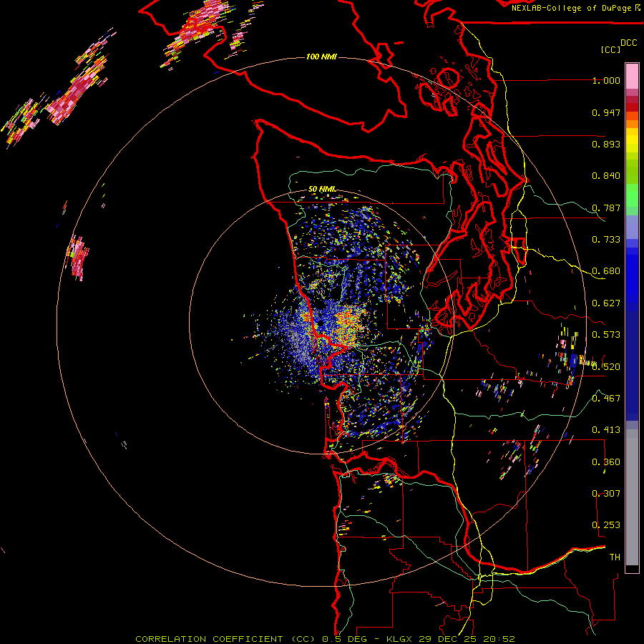Pick the yellow band on the color scale
644x644 pixels.
click(x=632, y=141)
